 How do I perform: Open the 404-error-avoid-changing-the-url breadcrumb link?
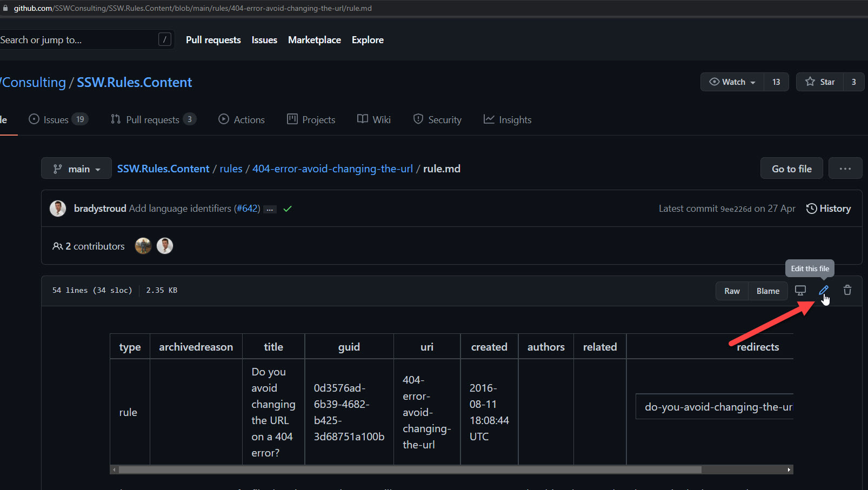pos(333,169)
